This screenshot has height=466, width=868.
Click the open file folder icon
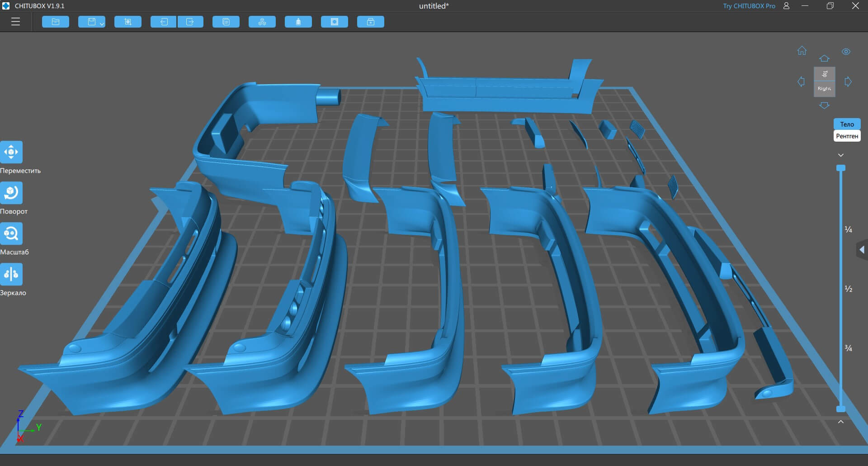(x=56, y=22)
